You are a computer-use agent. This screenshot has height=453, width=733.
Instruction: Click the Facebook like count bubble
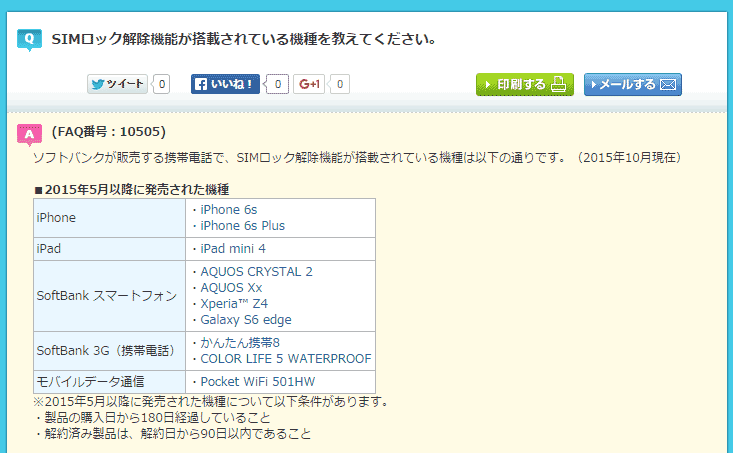(x=279, y=84)
